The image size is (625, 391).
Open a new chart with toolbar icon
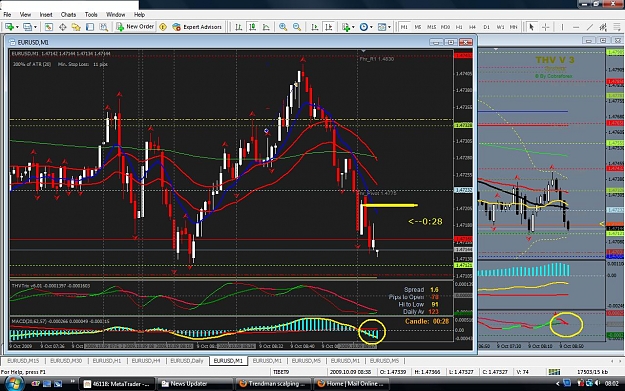(x=9, y=27)
